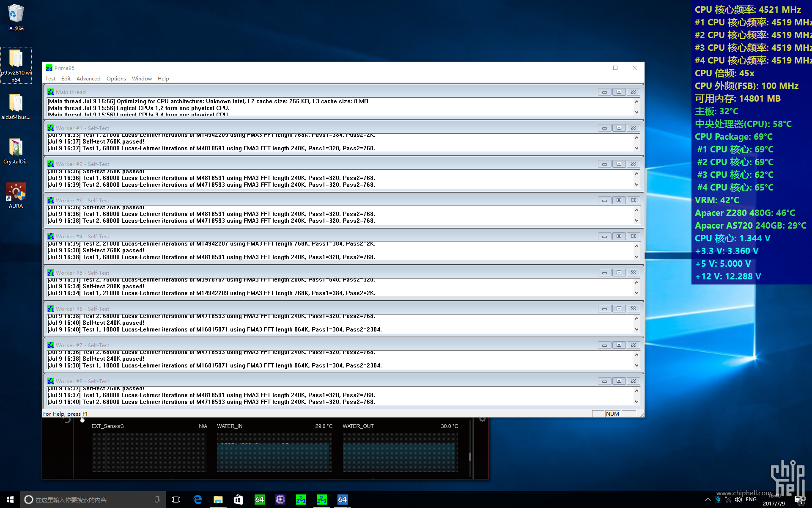Launch Microsoft Edge from taskbar
812x508 pixels.
pos(198,500)
